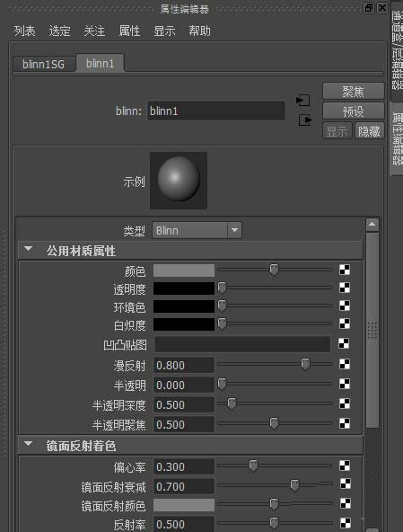Open texture map button for 偏心率
The width and height of the screenshot is (403, 532).
[x=345, y=465]
